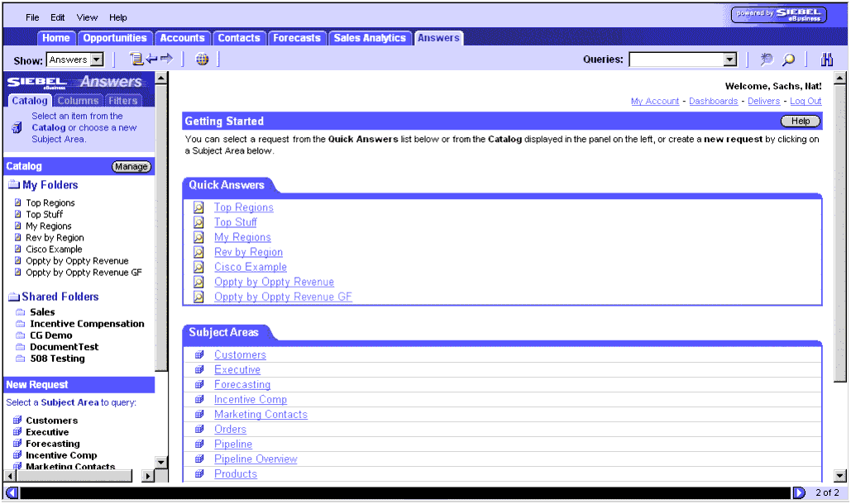Open the Dashboards link

(x=713, y=102)
